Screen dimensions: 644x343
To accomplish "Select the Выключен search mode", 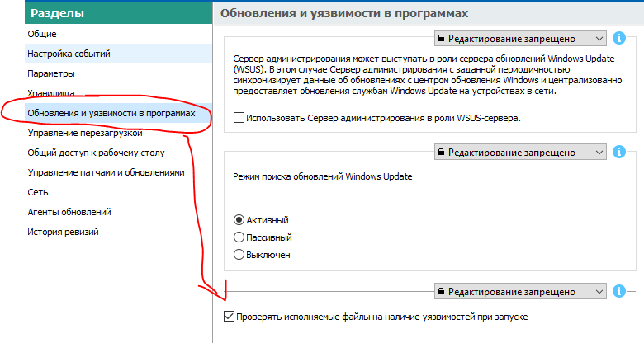I will (x=239, y=255).
